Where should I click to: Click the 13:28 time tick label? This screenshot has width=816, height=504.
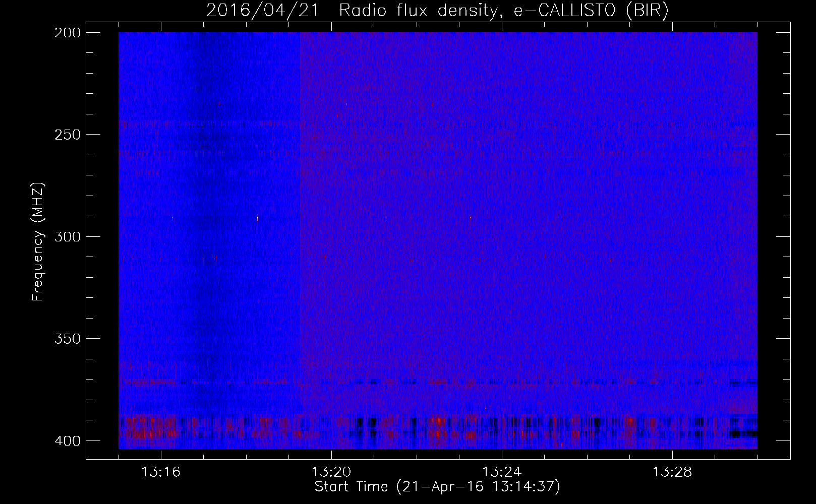coord(672,472)
